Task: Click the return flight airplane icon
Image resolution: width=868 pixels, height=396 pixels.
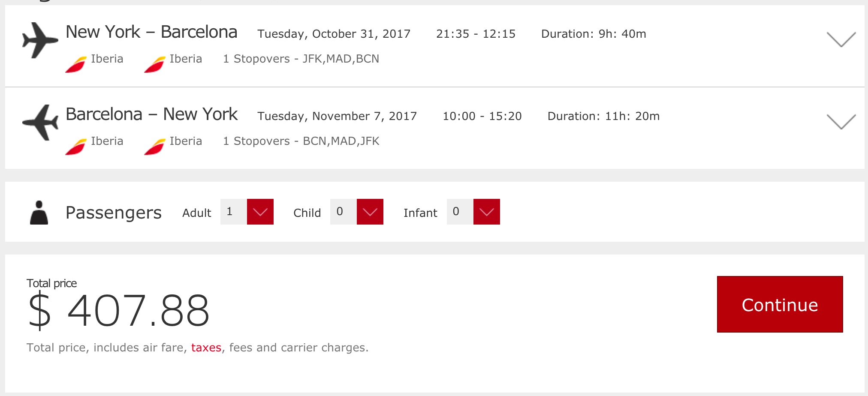Action: [x=40, y=123]
